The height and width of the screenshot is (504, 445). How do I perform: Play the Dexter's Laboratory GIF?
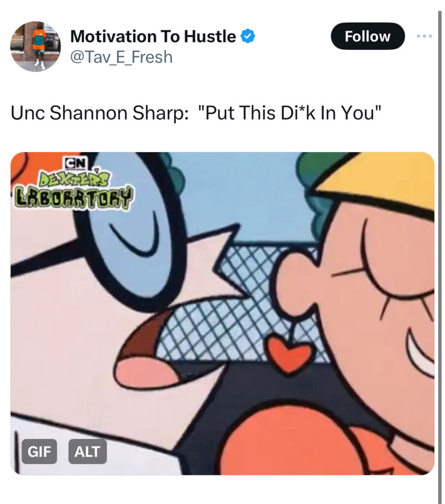[222, 314]
